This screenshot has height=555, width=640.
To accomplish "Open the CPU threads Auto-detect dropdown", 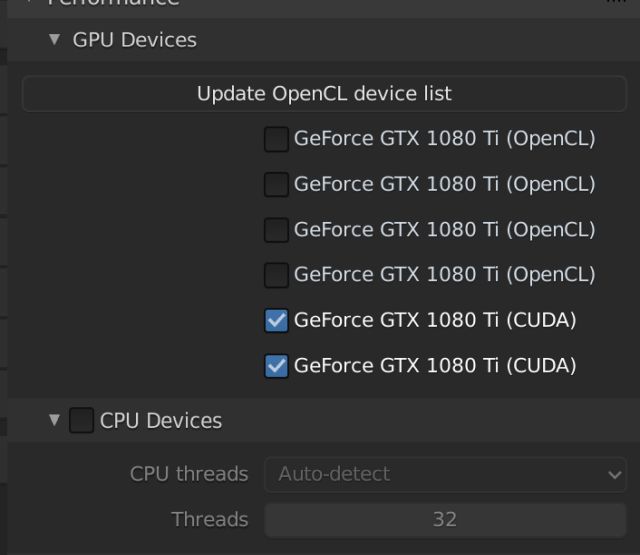I will (x=445, y=474).
